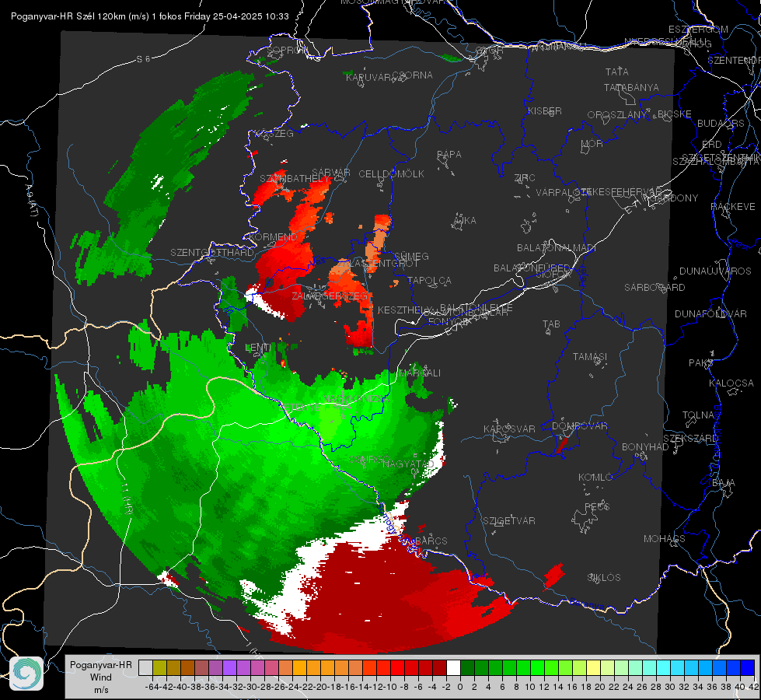Click the ZALAEGERSZEG city label
The image size is (761, 700).
coord(330,296)
